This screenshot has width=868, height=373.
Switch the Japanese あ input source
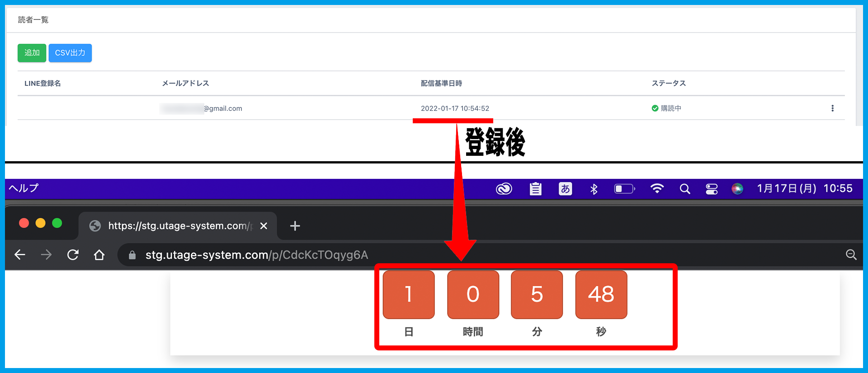click(x=565, y=189)
